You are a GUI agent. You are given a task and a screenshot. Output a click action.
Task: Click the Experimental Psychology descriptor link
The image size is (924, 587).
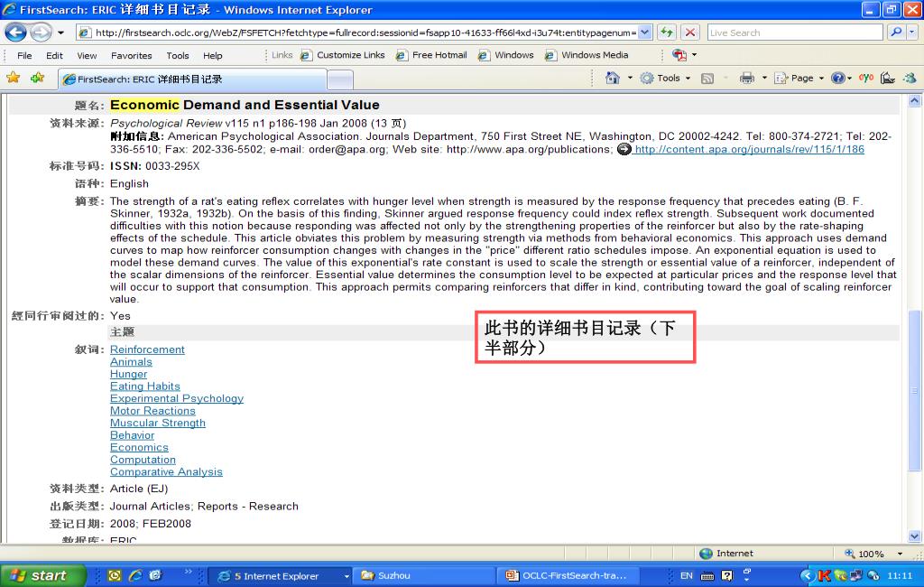pos(177,398)
